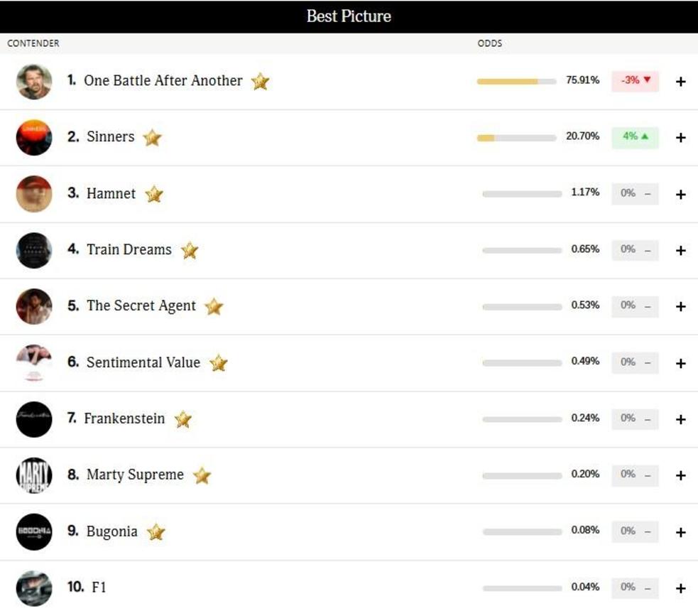Click the gold star beside Marty Supreme
Screen dimensions: 698x616
click(x=202, y=475)
